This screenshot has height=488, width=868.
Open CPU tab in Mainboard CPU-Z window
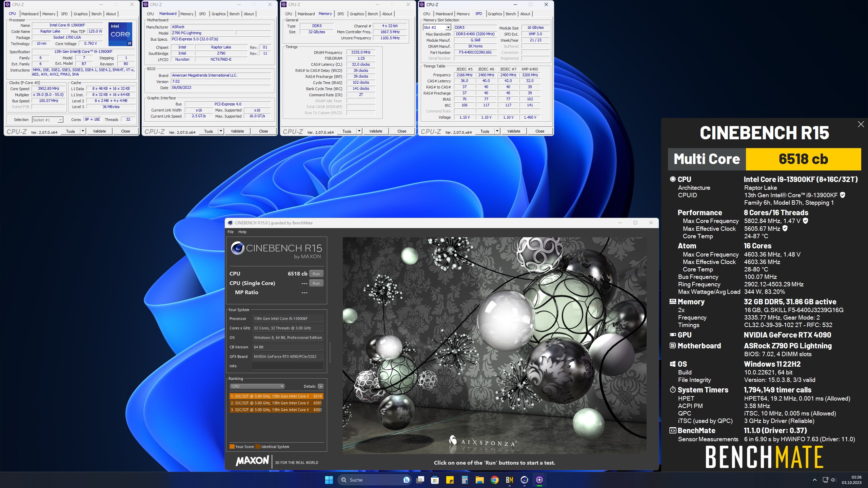click(x=150, y=14)
